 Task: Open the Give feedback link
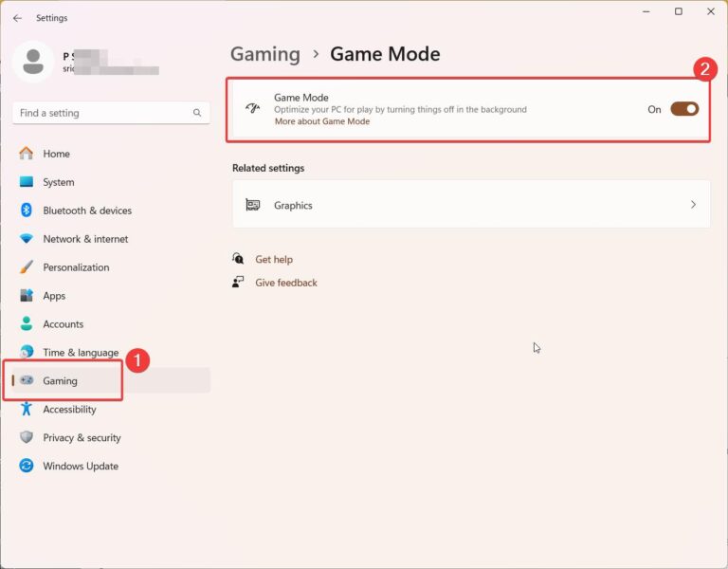(286, 283)
